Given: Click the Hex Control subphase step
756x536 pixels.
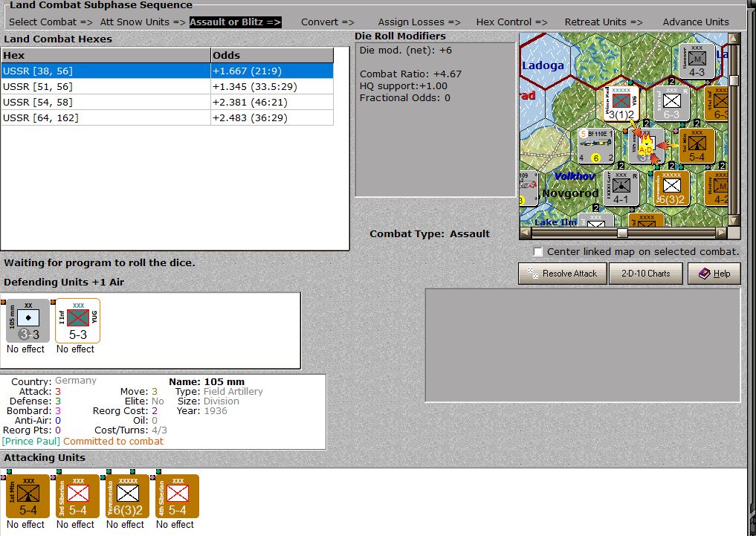Looking at the screenshot, I should point(512,22).
